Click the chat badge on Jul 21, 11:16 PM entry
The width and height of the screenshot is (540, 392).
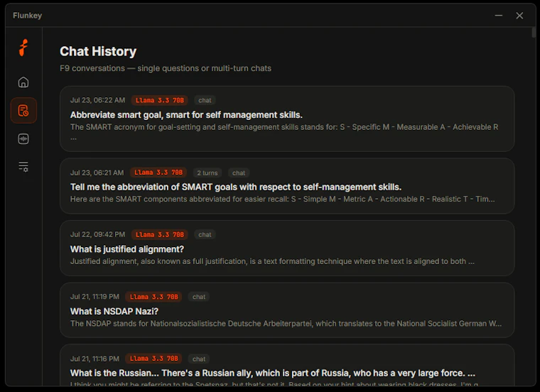[x=199, y=359]
